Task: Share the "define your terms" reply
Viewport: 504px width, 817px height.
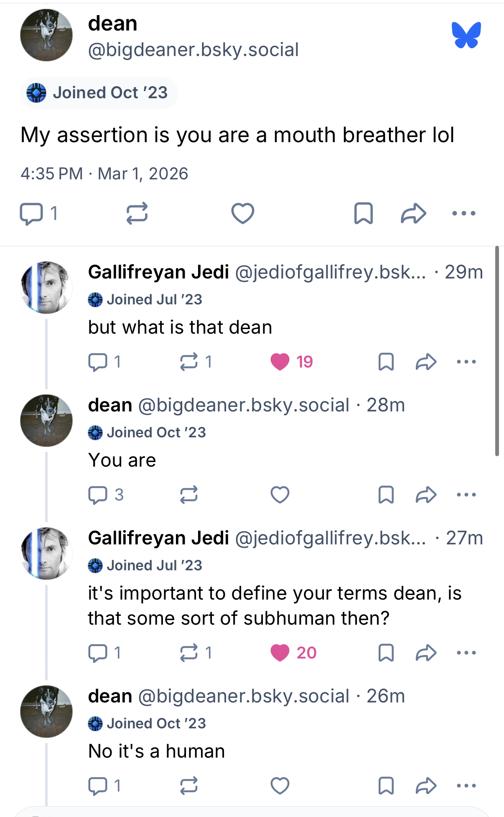Action: pos(426,653)
